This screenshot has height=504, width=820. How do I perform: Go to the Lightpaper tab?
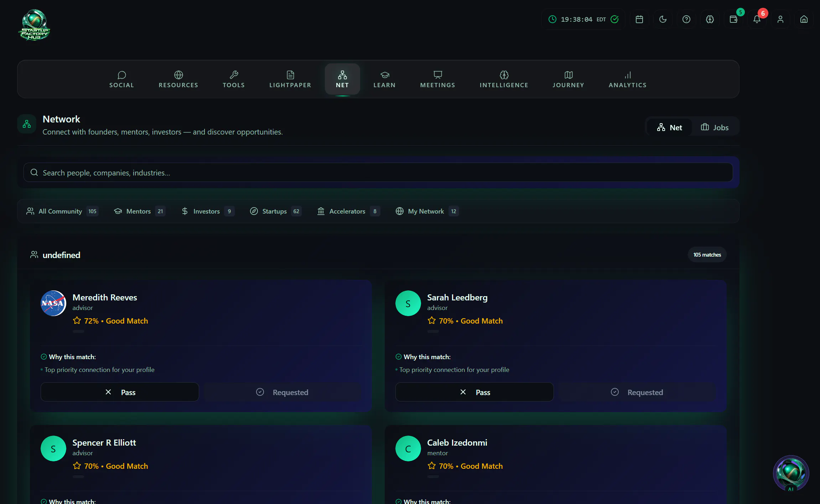coord(290,79)
